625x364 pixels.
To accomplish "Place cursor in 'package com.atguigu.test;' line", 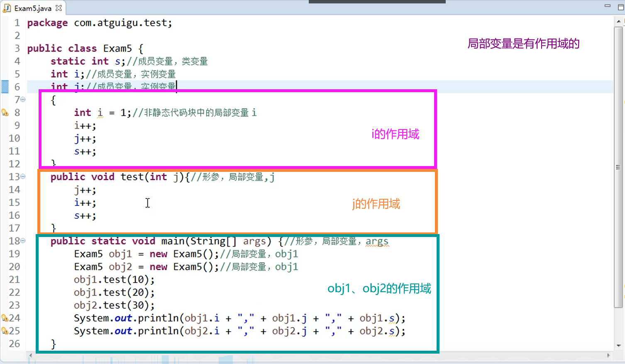I will 100,23.
